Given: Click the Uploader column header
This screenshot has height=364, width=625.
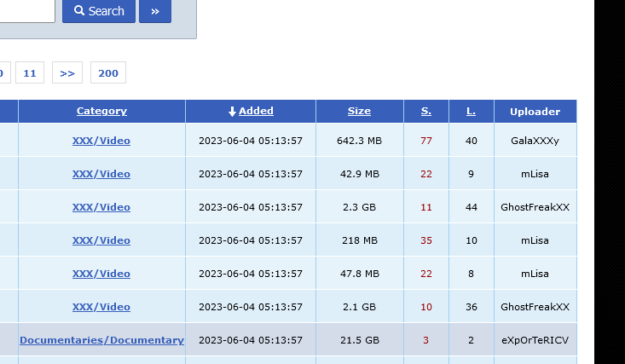Looking at the screenshot, I should point(535,112).
